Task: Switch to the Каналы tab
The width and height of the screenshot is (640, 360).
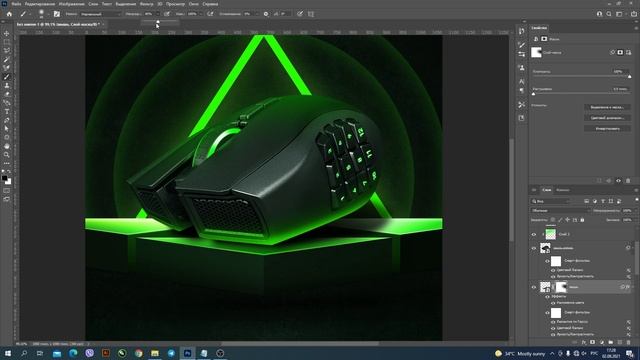Action: point(563,190)
